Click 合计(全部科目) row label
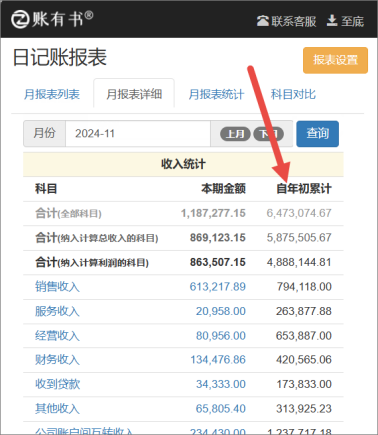The height and width of the screenshot is (435, 378). [x=68, y=213]
